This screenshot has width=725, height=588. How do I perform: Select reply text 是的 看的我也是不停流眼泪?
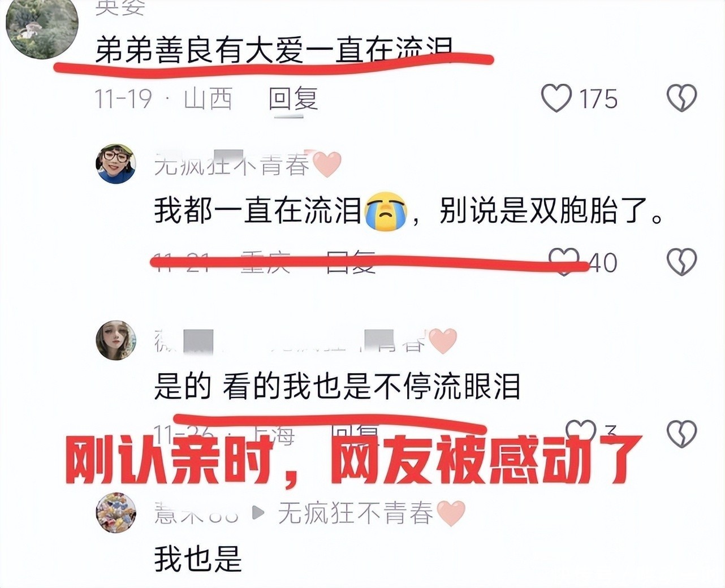click(337, 387)
